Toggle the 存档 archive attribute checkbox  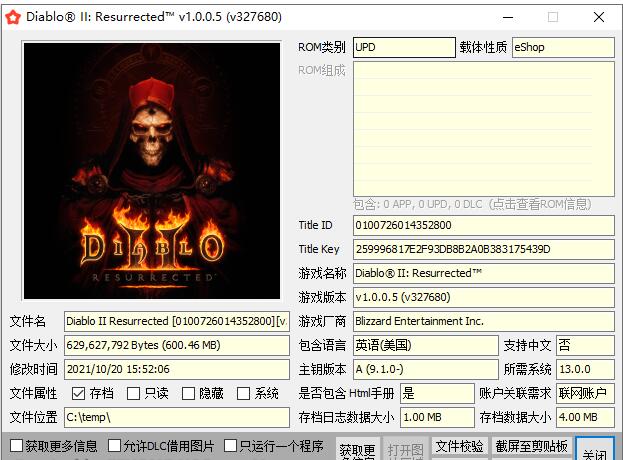click(78, 393)
